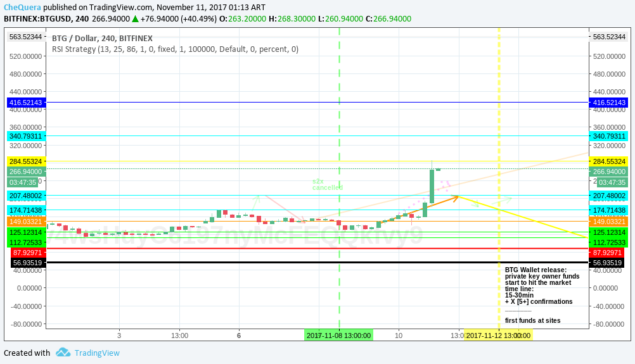635x364 pixels.
Task: Click the right green 112.72533 label
Action: [609, 242]
